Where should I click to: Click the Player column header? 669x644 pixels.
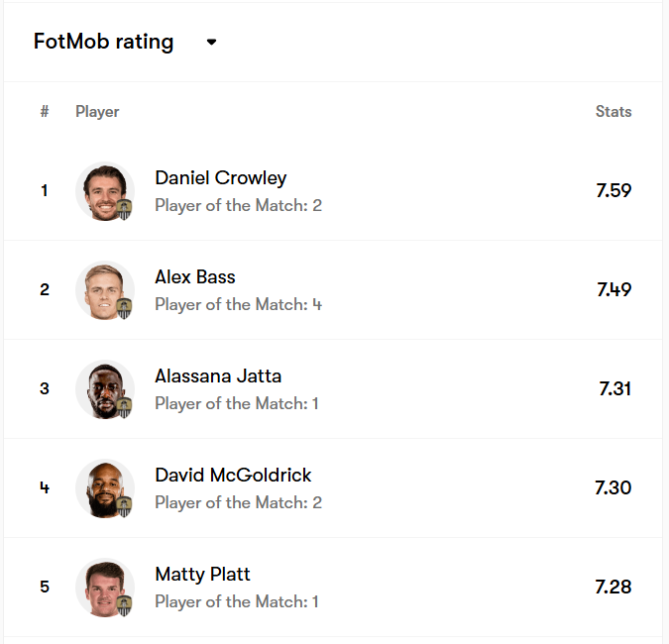tap(97, 112)
